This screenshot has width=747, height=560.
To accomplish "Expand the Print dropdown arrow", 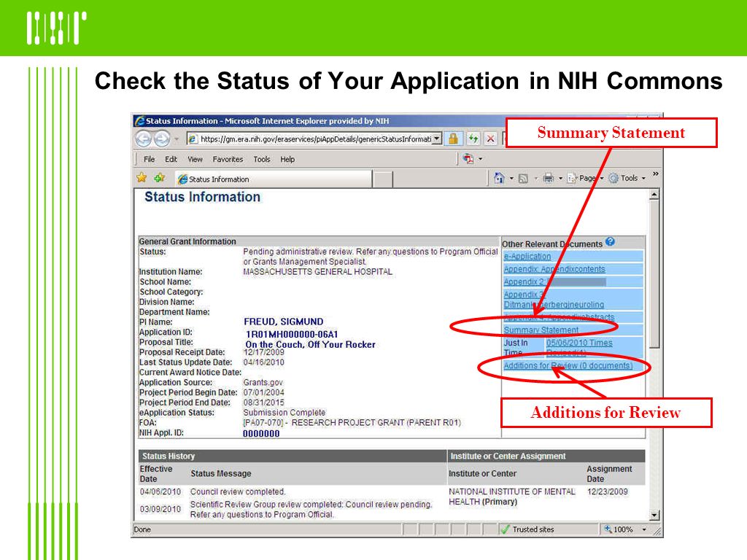I will pyautogui.click(x=560, y=179).
